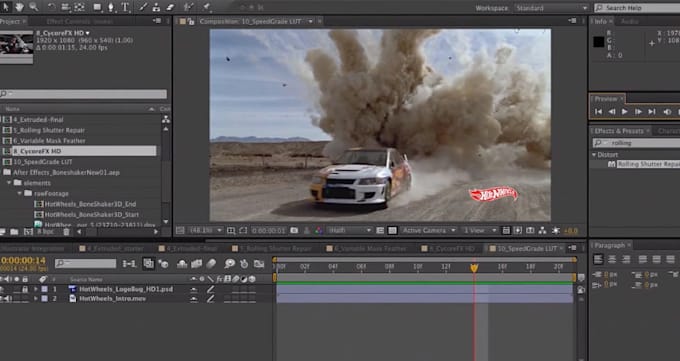The width and height of the screenshot is (680, 361).
Task: Collapse the elements folder
Action: click(10, 183)
